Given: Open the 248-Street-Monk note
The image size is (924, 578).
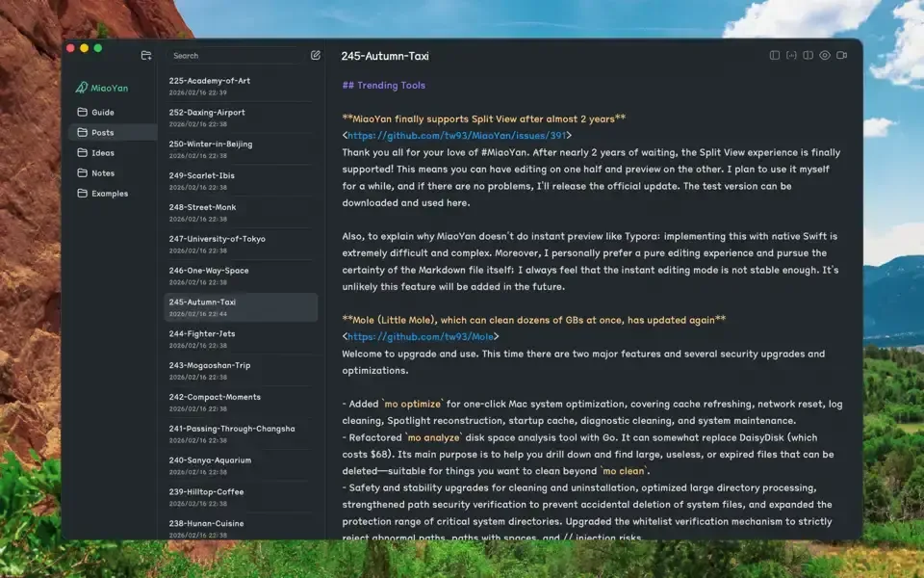Looking at the screenshot, I should (x=241, y=212).
